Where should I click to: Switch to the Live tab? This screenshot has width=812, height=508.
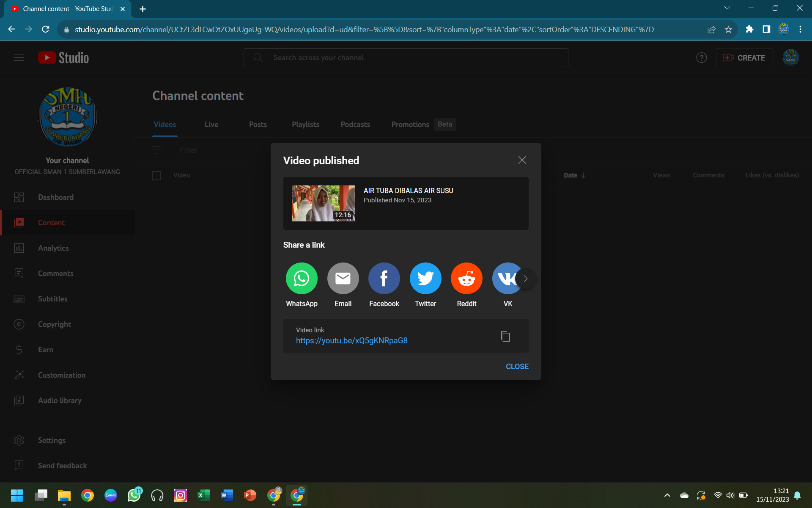pos(211,124)
